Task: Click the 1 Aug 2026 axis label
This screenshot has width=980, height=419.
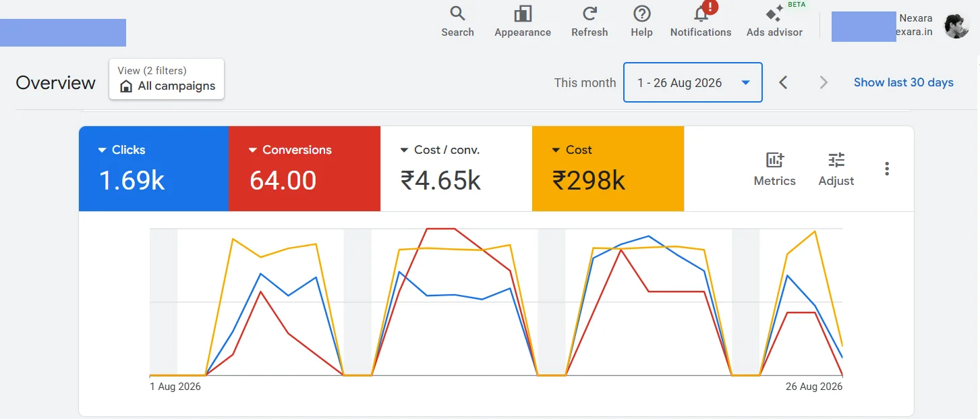Action: tap(175, 387)
